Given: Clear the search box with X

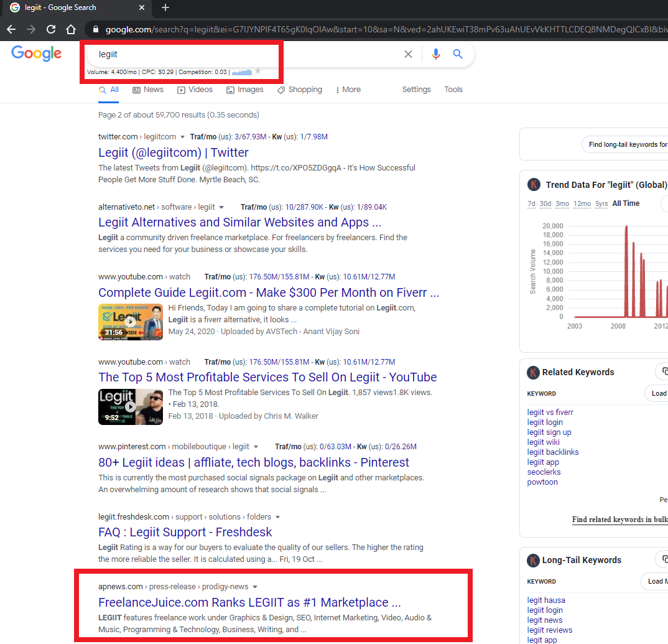Looking at the screenshot, I should click(408, 54).
